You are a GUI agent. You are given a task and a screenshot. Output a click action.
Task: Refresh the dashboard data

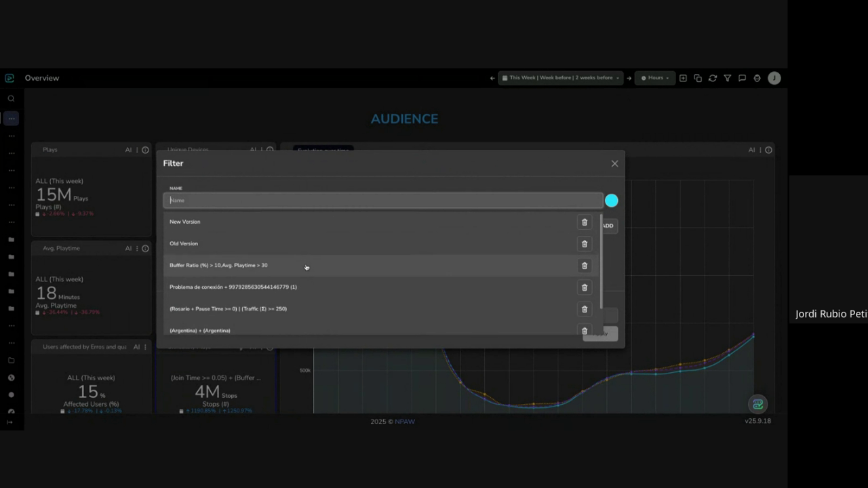point(713,78)
